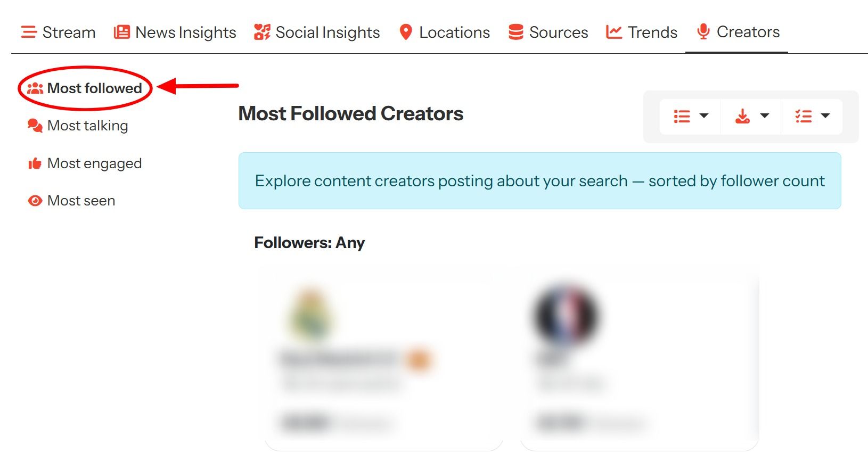This screenshot has height=454, width=868.
Task: Open the Sources tab
Action: tap(548, 32)
